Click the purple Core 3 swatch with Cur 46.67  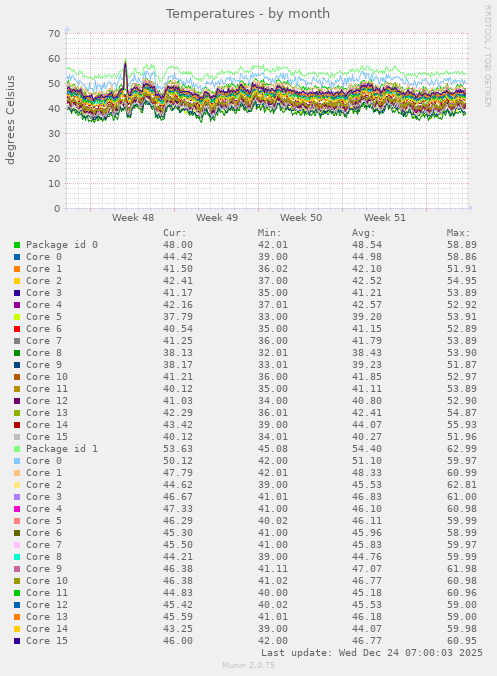tap(17, 497)
